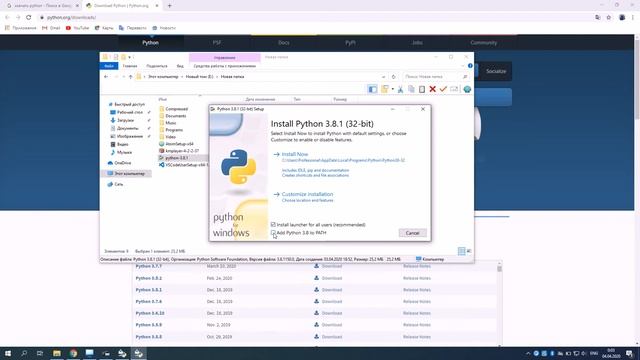This screenshot has height=360, width=640.
Task: Open File Explorer from the taskbar
Action: coord(57,353)
